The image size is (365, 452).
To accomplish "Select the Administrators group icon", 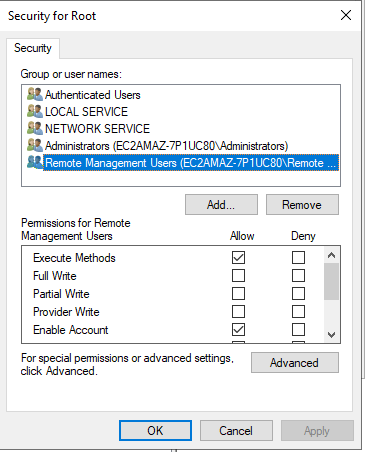I will (35, 145).
